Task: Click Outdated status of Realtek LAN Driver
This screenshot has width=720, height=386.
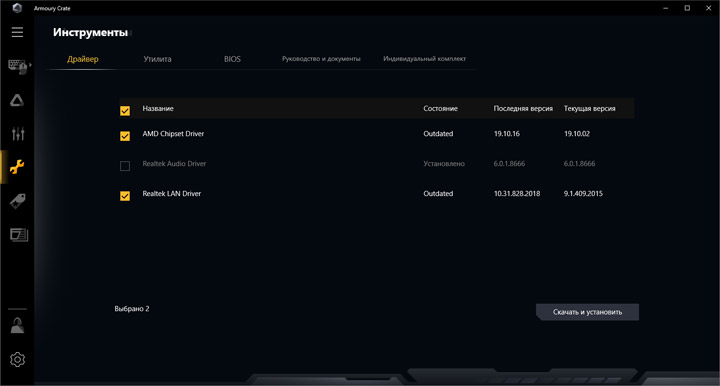Action: 438,194
